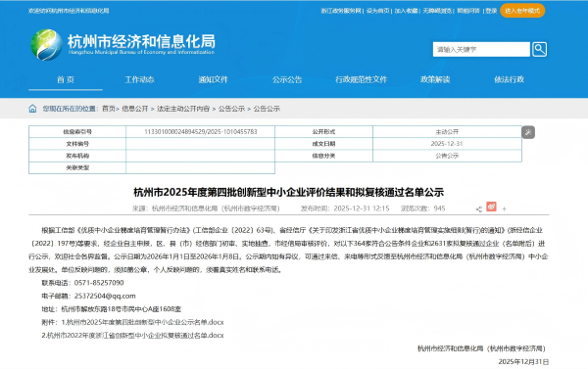Open the 公示公告 navigation tab
Viewport: 588px width, 369px height.
pyautogui.click(x=287, y=79)
